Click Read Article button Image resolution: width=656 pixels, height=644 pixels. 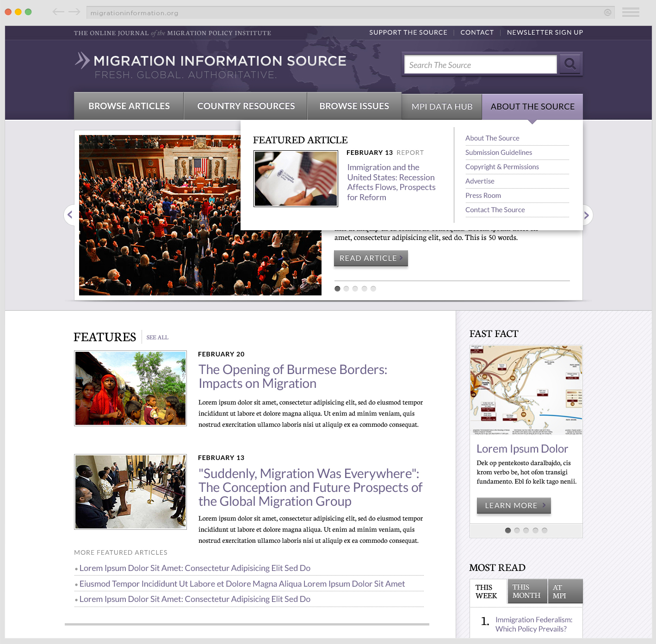(371, 258)
